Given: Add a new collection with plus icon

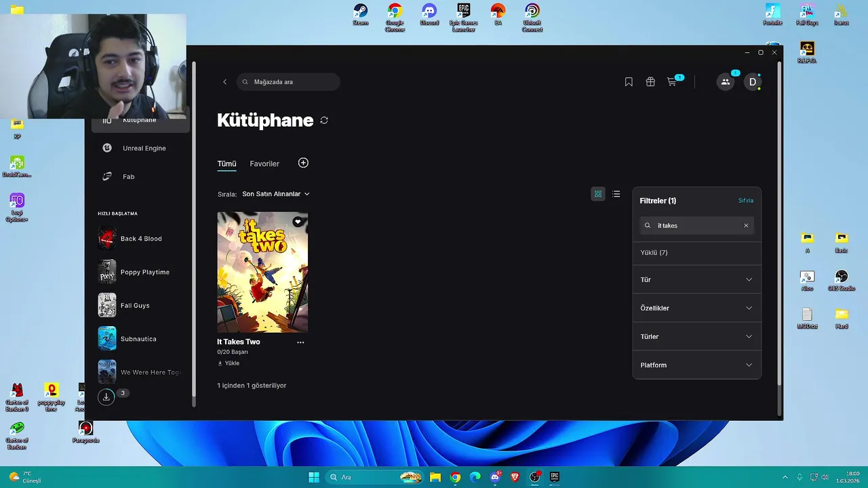Looking at the screenshot, I should pos(303,163).
